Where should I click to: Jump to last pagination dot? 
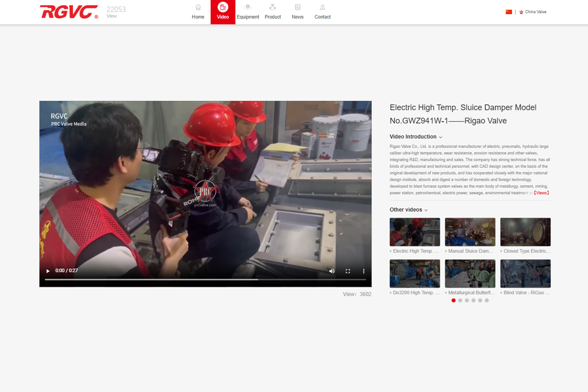(487, 300)
